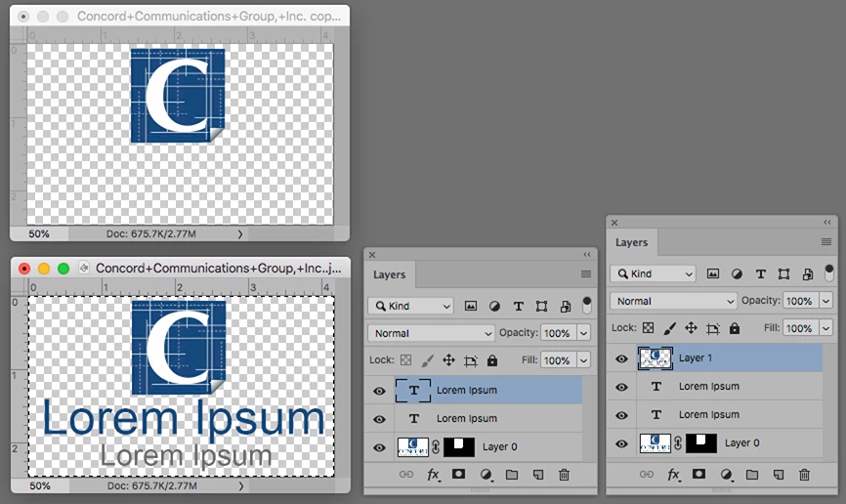Screen dimensions: 846x504
Task: Select Layers tab in left panel
Action: pos(389,274)
